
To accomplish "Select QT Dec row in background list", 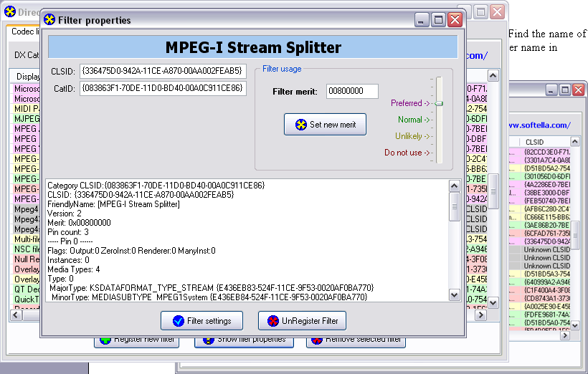I will coord(27,289).
